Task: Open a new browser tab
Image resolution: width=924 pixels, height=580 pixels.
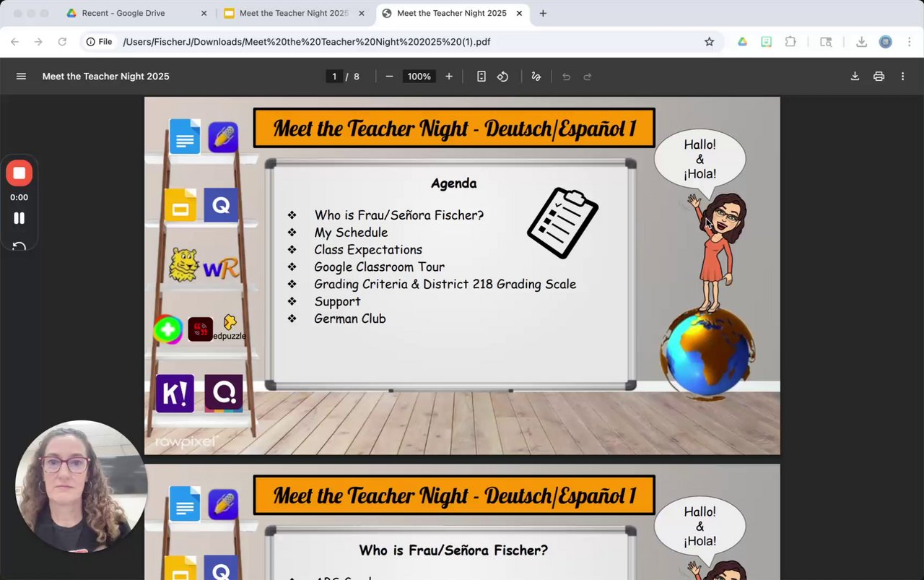Action: [x=543, y=13]
